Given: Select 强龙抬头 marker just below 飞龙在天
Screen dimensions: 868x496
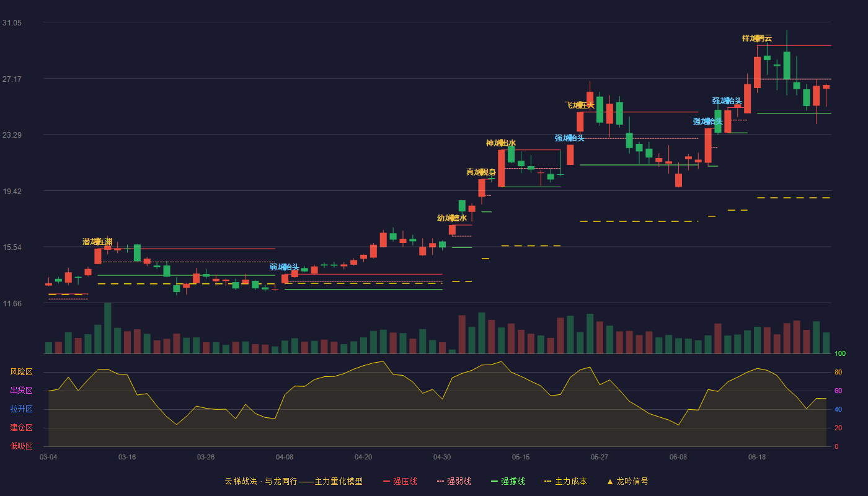Looking at the screenshot, I should (x=570, y=138).
